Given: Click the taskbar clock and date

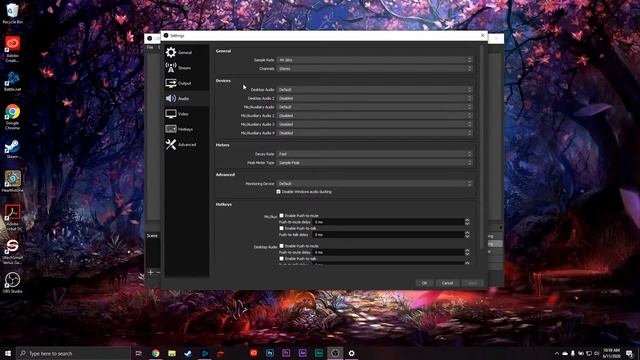Looking at the screenshot, I should [611, 353].
